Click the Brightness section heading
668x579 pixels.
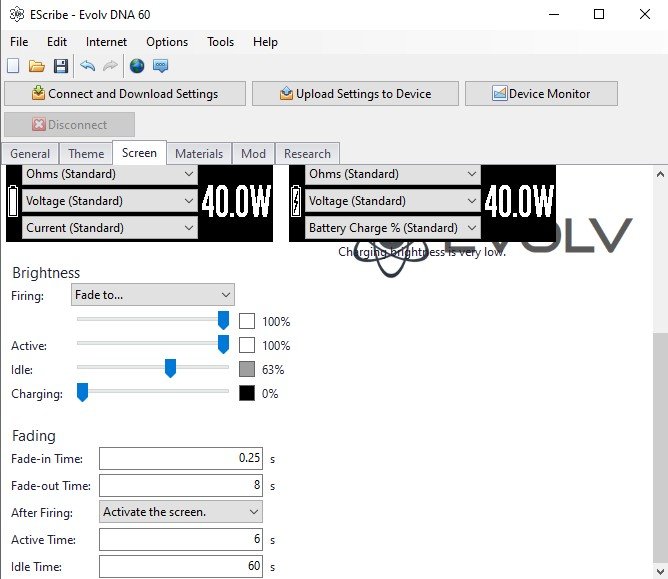click(46, 273)
